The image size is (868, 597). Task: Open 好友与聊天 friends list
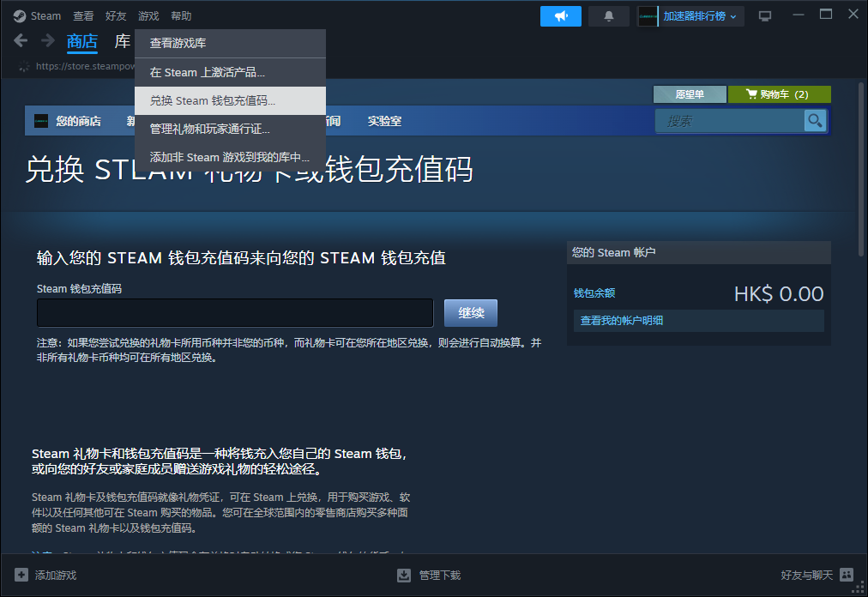tap(806, 576)
